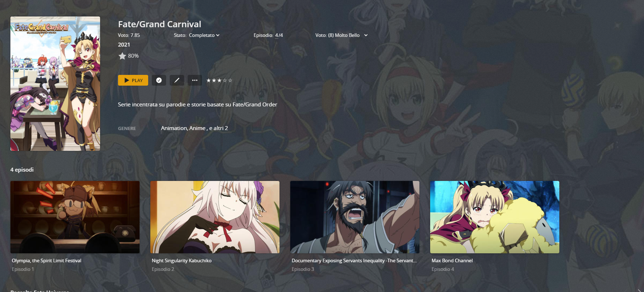This screenshot has height=292, width=644.
Task: Click the yellow PLAY button
Action: click(133, 80)
